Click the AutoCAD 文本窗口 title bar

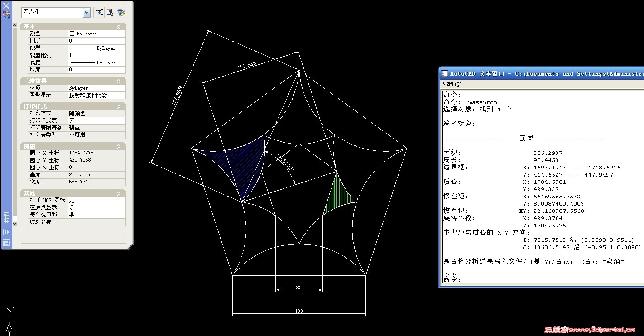542,73
